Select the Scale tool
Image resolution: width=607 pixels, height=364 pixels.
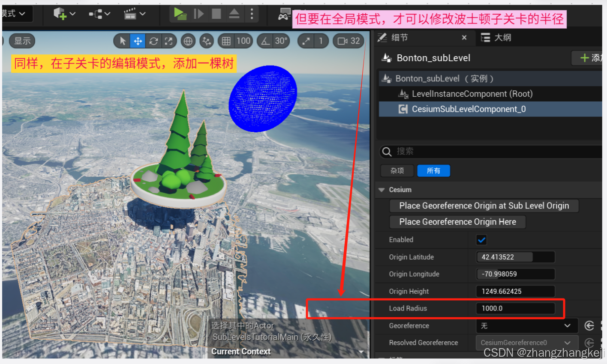coord(169,41)
